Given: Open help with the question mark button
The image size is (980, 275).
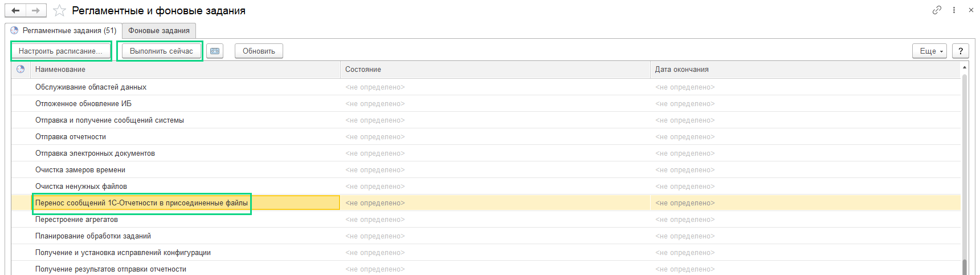Looking at the screenshot, I should (961, 51).
